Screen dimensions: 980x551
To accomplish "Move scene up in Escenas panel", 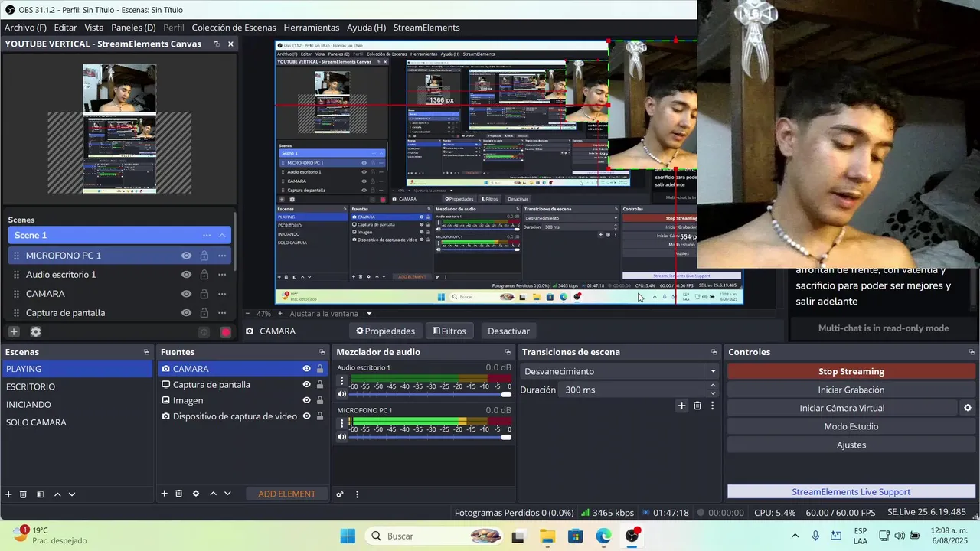I will point(57,494).
